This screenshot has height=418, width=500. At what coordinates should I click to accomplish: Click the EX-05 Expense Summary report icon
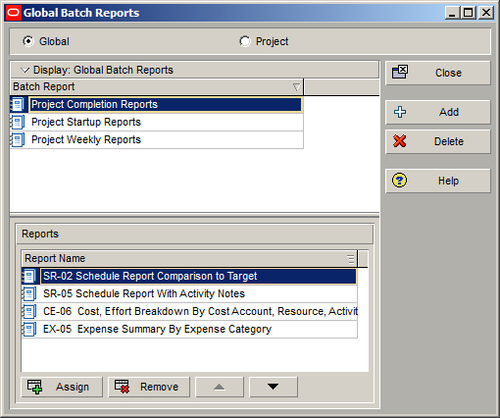click(x=29, y=329)
